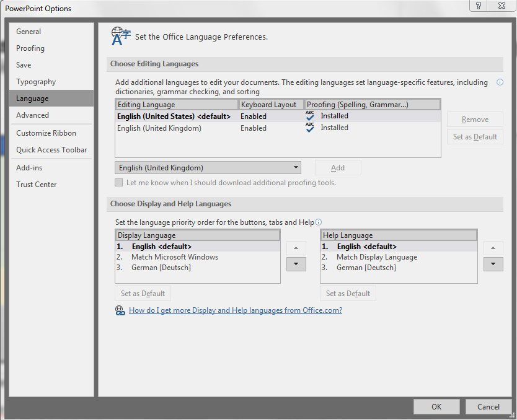Open Customize Ribbon settings

coord(51,133)
